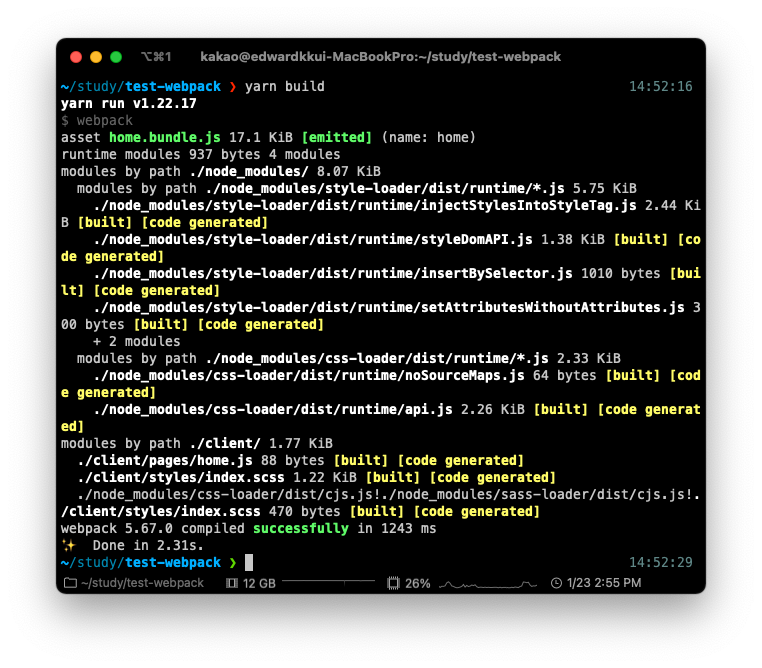Click the noSourceMaps.js path
The width and height of the screenshot is (762, 668).
click(309, 376)
